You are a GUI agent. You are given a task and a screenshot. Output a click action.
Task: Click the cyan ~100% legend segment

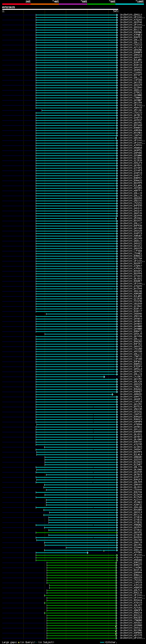[x=130, y=4]
